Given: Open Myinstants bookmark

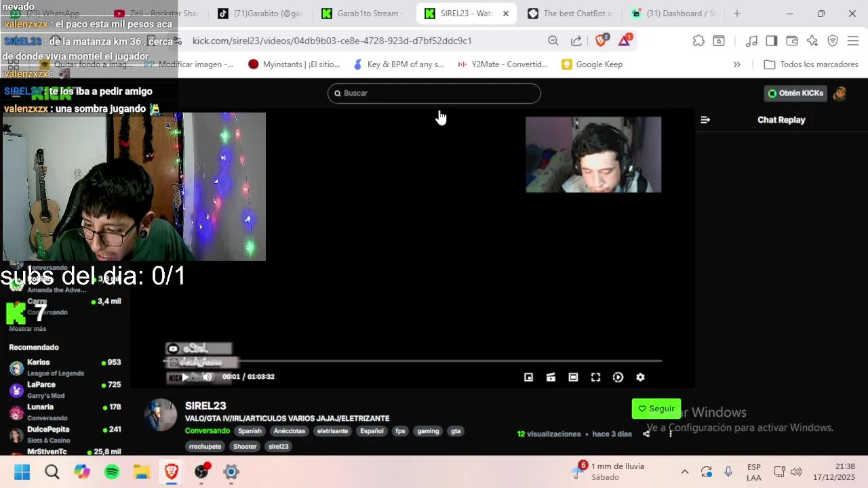Looking at the screenshot, I should pos(294,64).
